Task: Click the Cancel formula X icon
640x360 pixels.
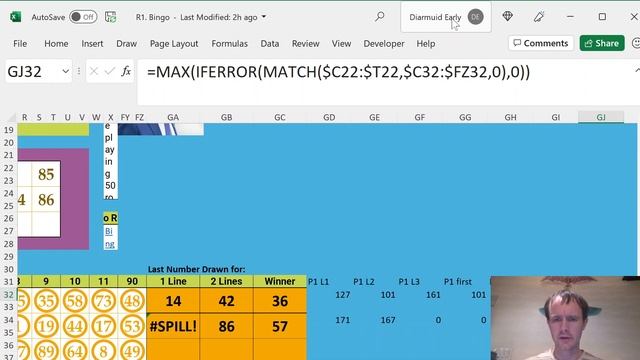Action: tap(94, 71)
